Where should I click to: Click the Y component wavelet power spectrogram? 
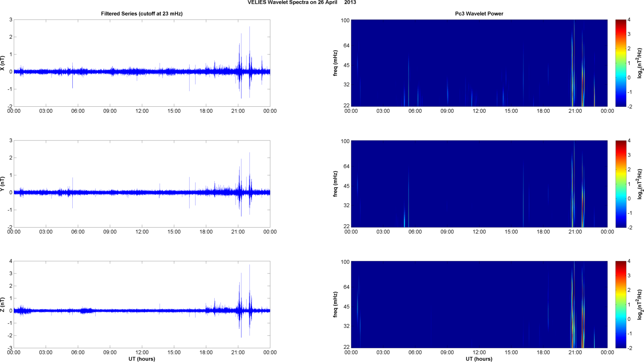click(479, 184)
